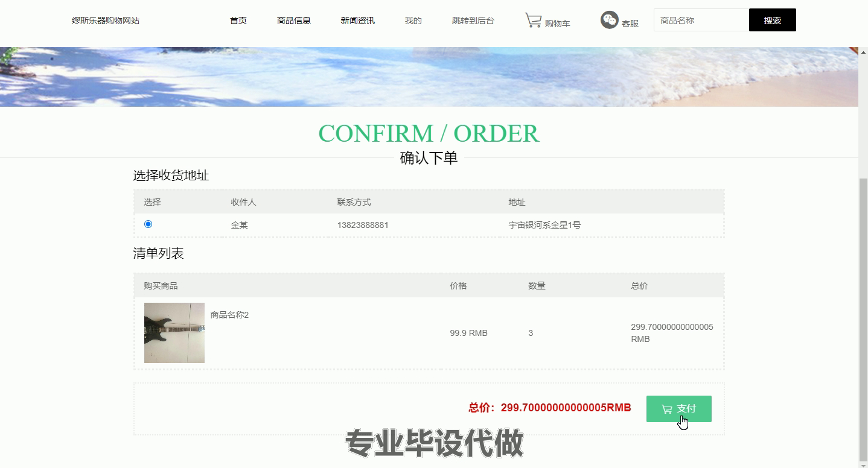868x468 pixels.
Task: Click the 确认下单 subtitle text
Action: [x=429, y=158]
